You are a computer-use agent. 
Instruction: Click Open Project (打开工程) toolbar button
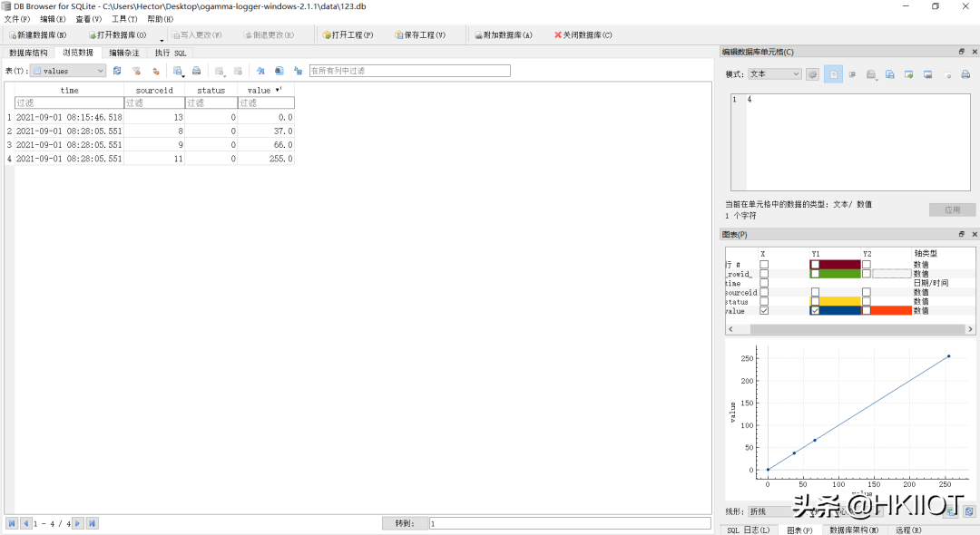(348, 35)
